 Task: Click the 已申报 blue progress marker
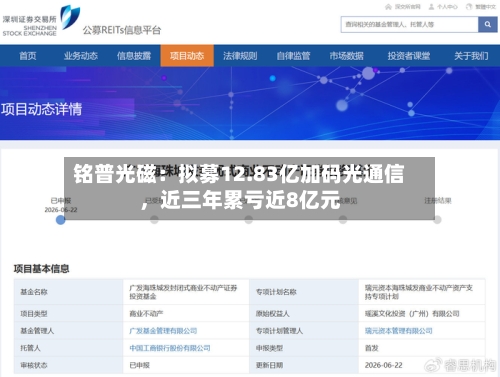[x=60, y=220]
